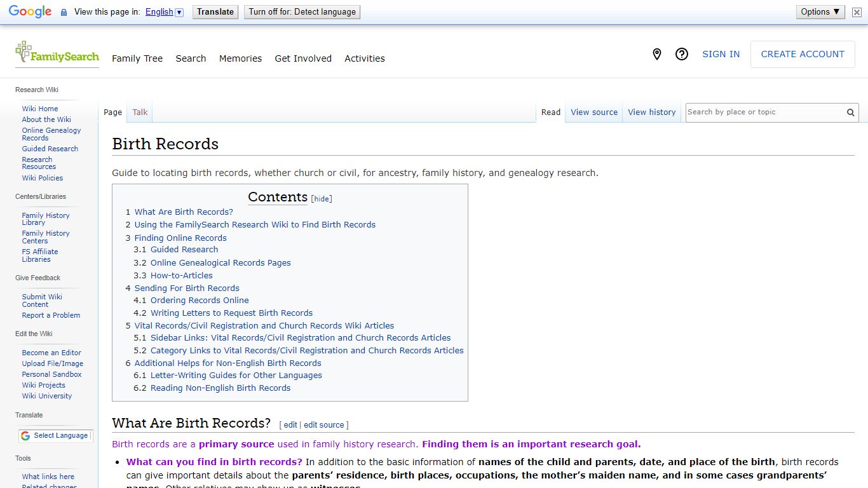Open Wiki Projects link
The image size is (868, 488).
44,385
